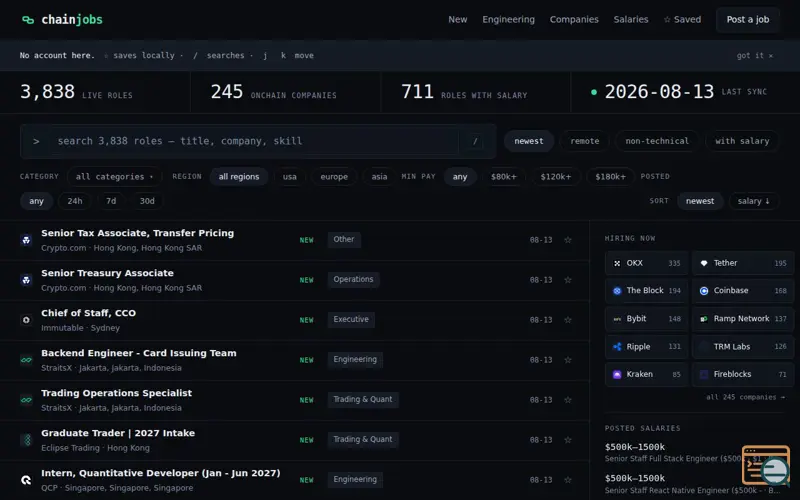Open the floating terminal chat widget icon
Screen dimensions: 800x500
point(766,465)
